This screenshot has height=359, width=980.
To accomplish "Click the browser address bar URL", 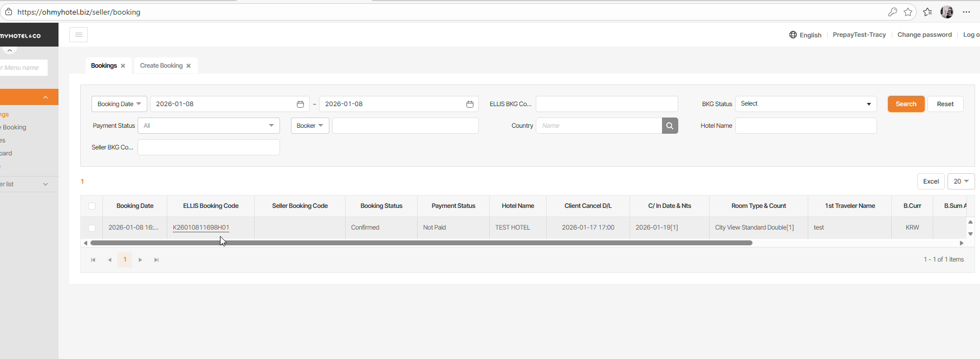I will point(79,12).
